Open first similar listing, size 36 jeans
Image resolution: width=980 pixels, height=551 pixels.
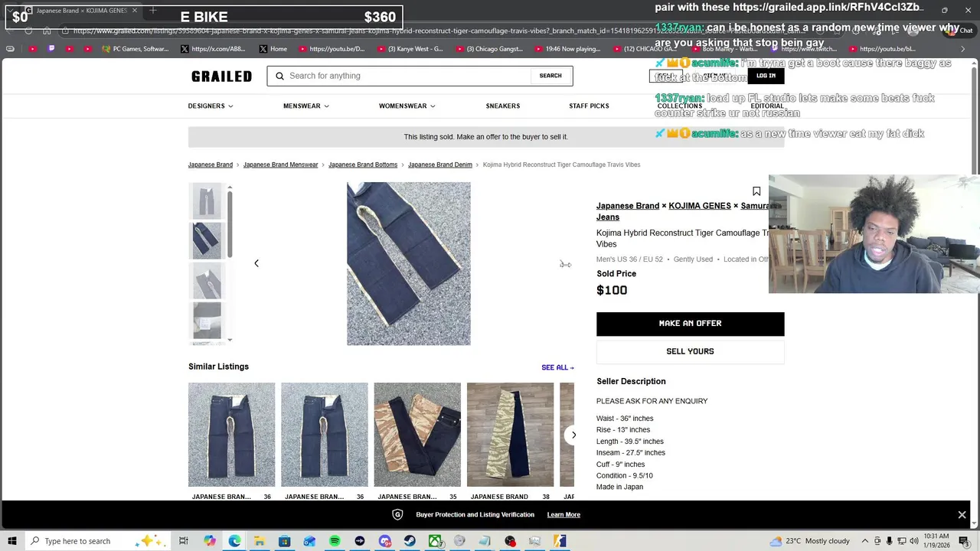231,435
